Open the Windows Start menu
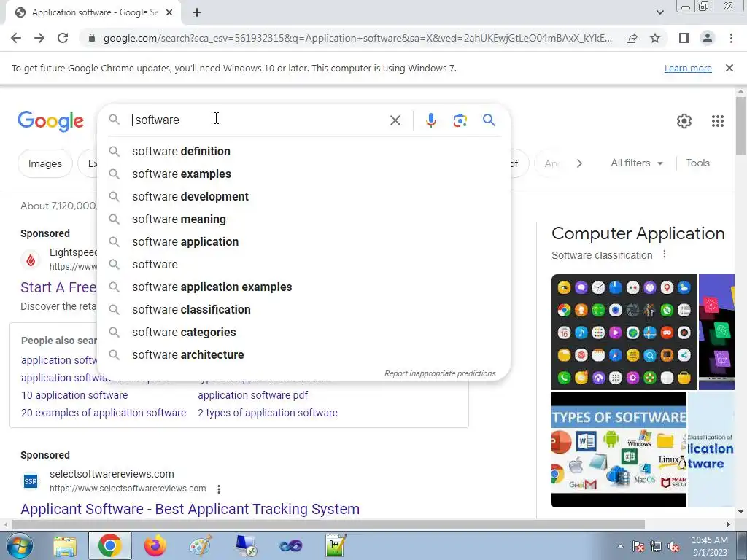This screenshot has height=560, width=747. pos(20,545)
